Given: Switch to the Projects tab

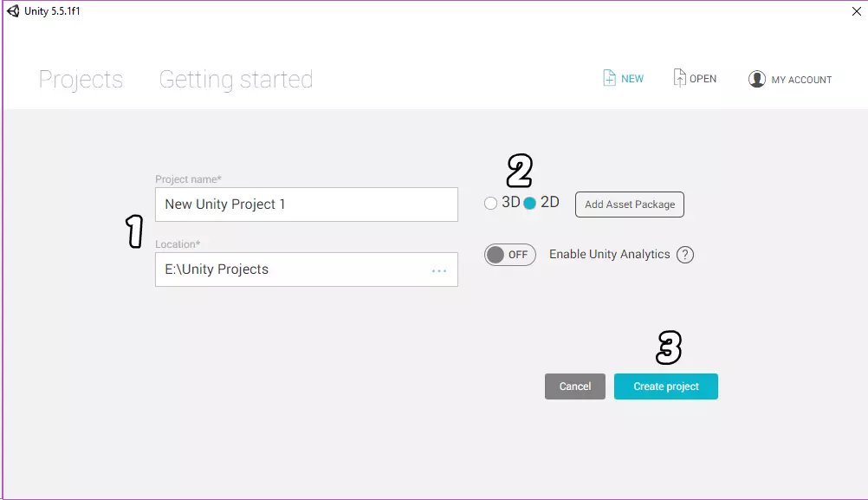Looking at the screenshot, I should [x=81, y=80].
